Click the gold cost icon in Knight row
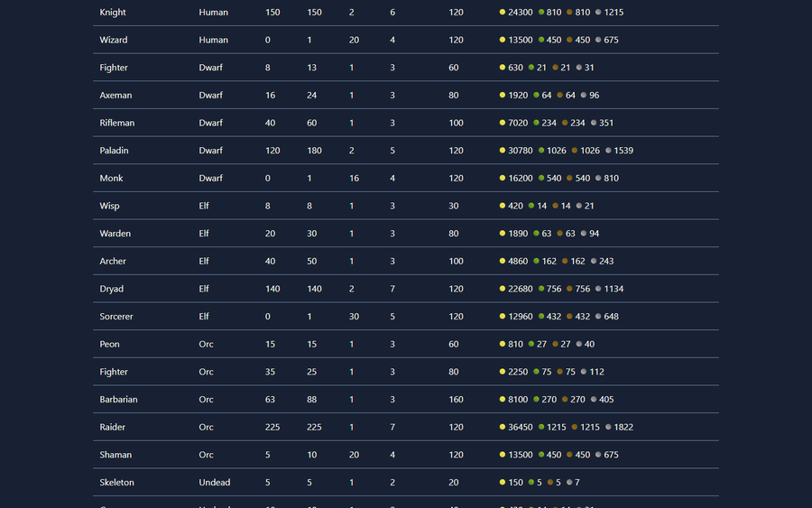This screenshot has width=812, height=508. [503, 12]
